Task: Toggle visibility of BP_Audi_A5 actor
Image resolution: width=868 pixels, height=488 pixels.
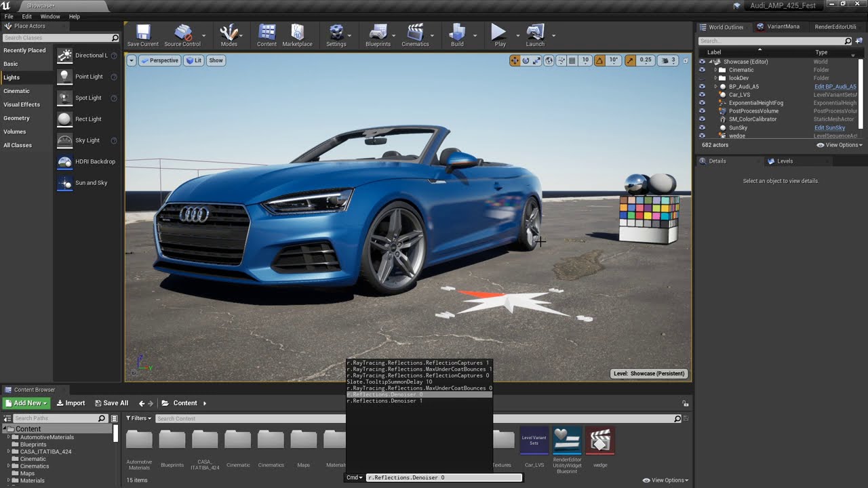Action: coord(702,86)
